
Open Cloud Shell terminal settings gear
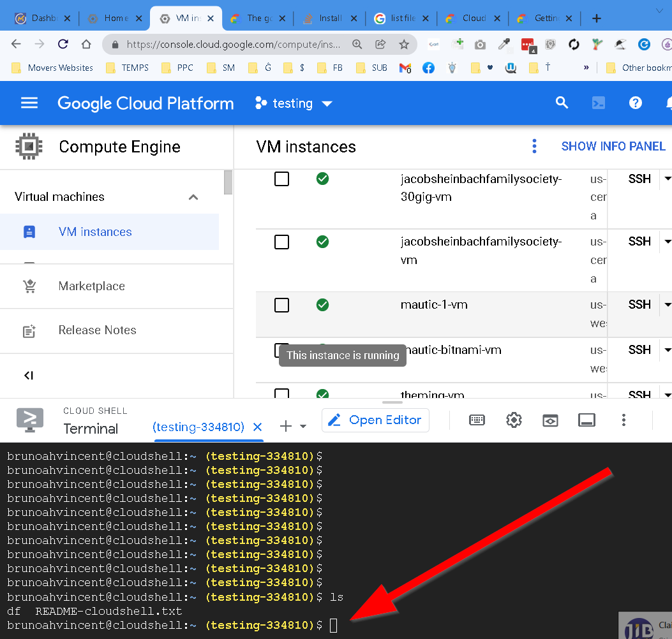coord(514,420)
